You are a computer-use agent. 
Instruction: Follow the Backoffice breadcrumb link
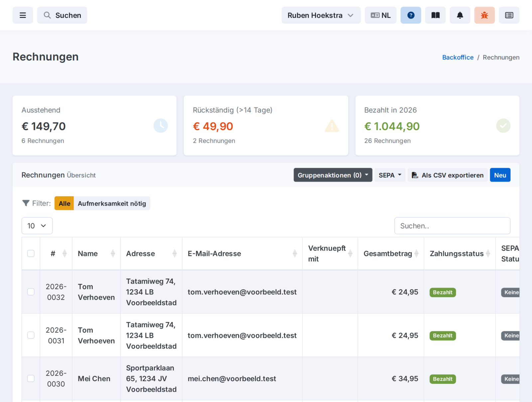[x=458, y=57]
